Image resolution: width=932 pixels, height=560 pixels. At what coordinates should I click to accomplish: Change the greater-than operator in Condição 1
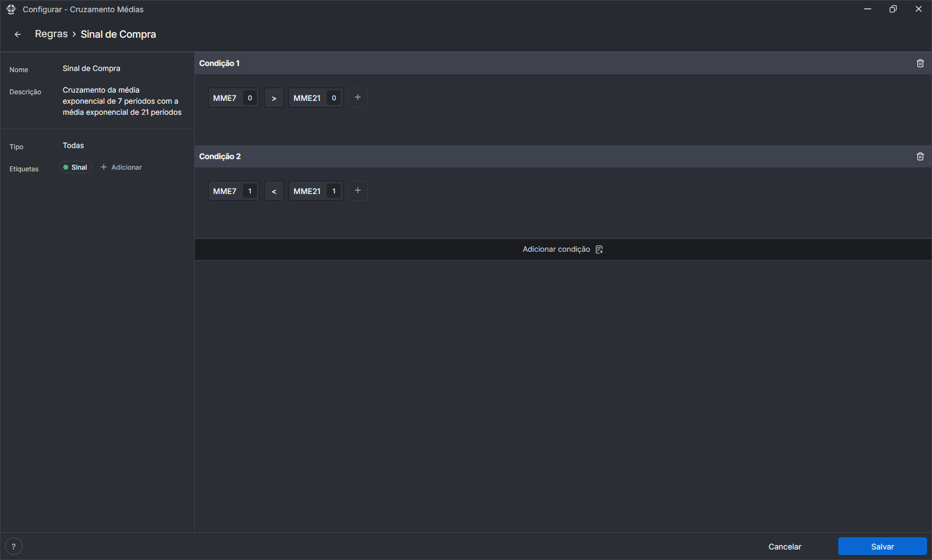(x=274, y=98)
